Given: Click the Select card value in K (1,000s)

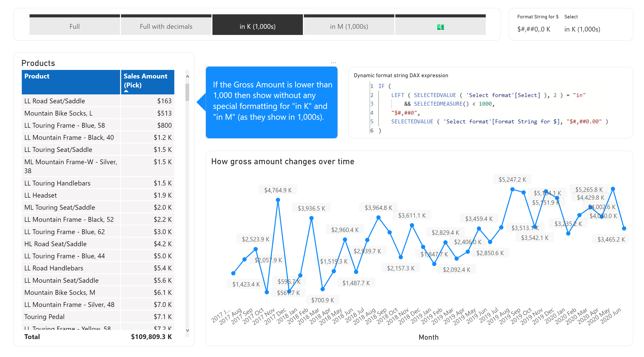Looking at the screenshot, I should tap(582, 29).
